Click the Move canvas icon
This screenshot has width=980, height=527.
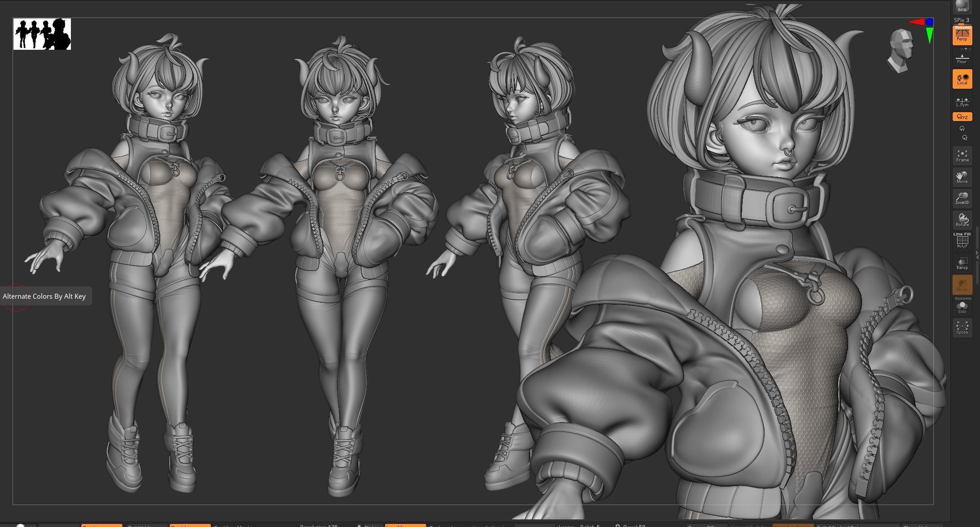pyautogui.click(x=962, y=177)
